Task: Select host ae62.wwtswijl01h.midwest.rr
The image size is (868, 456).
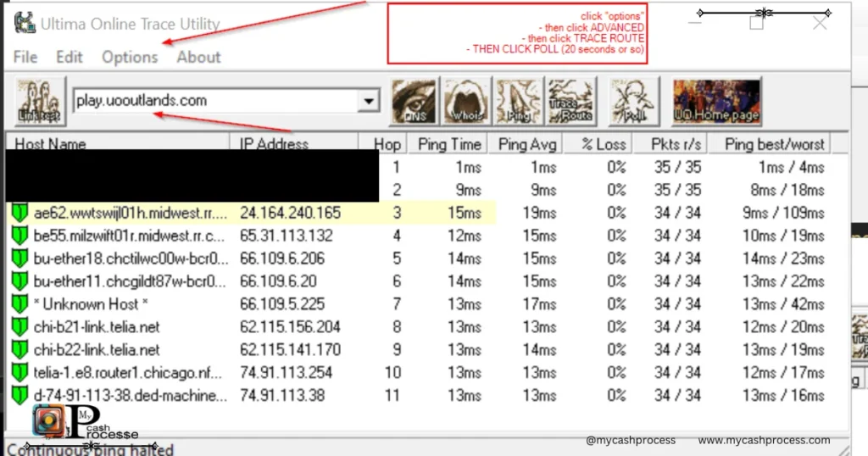Action: (x=130, y=213)
